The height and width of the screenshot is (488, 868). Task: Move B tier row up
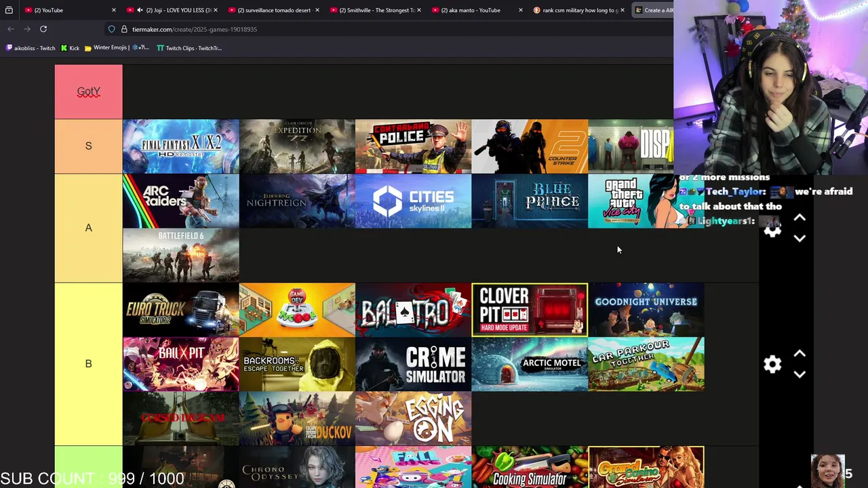[800, 354]
